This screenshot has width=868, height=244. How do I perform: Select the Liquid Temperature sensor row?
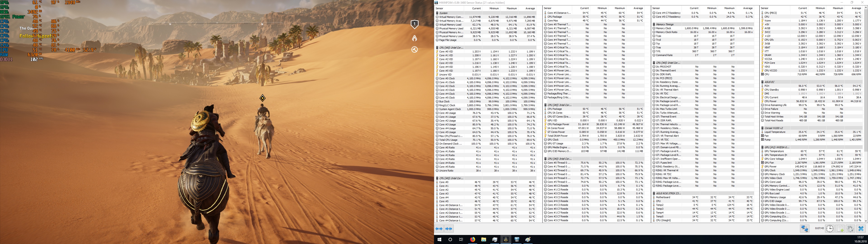tap(775, 132)
